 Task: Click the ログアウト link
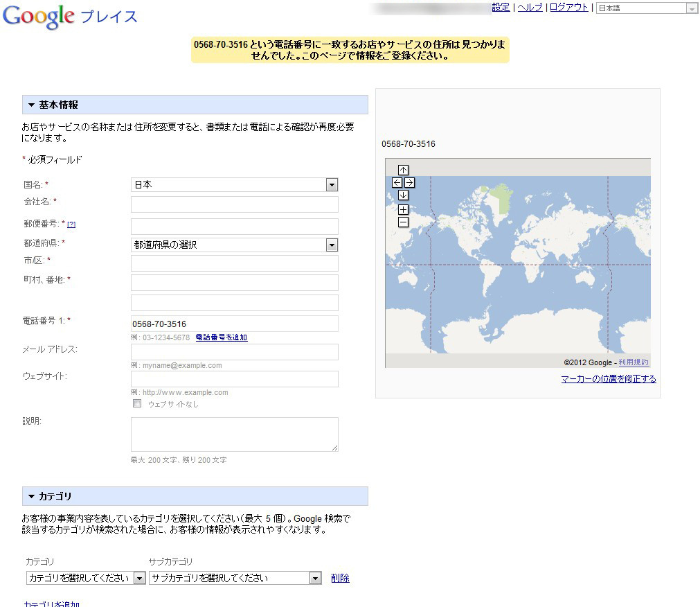coord(568,7)
